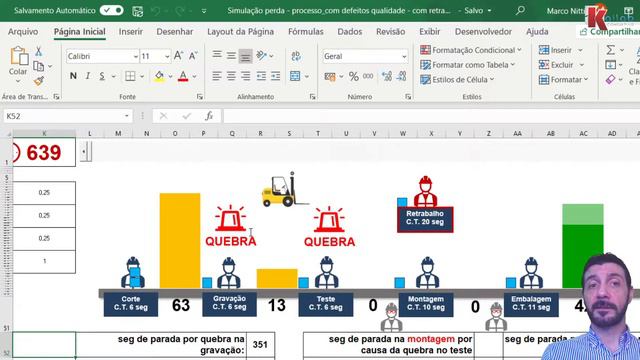Switch to the Desenhar ribbon tab
This screenshot has height=360, width=640.
coord(175,31)
